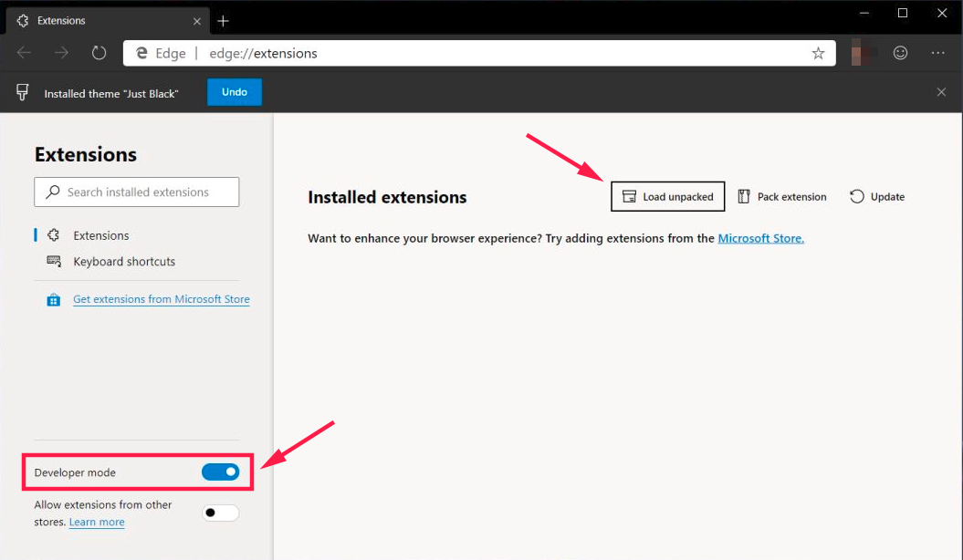Turn off Developer mode toggle
The height and width of the screenshot is (560, 963).
click(221, 472)
